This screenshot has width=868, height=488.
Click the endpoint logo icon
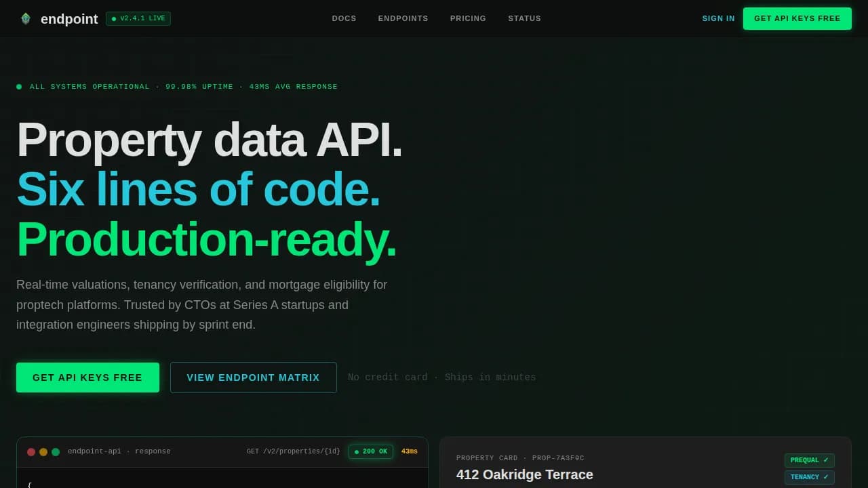pos(26,19)
